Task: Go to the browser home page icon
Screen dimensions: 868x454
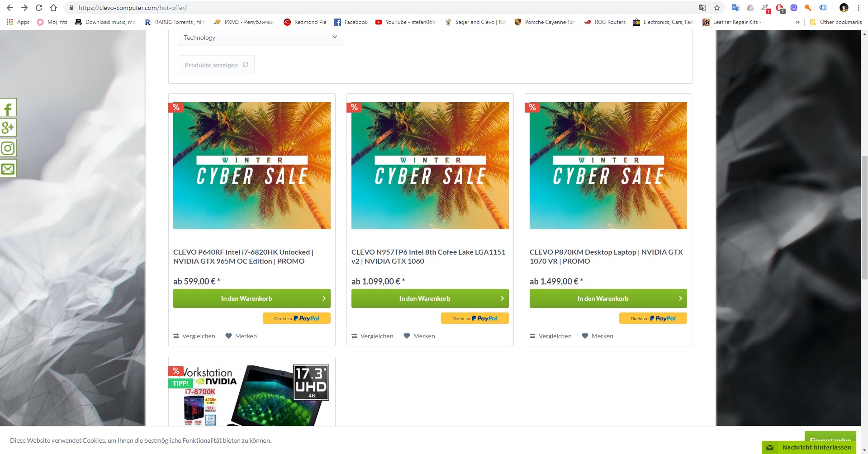Action: pyautogui.click(x=53, y=8)
